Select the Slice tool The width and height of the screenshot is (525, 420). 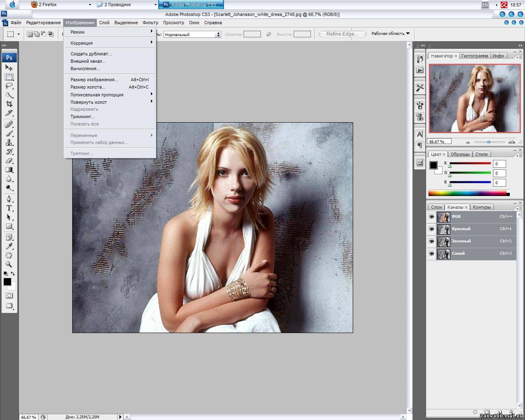tap(9, 113)
